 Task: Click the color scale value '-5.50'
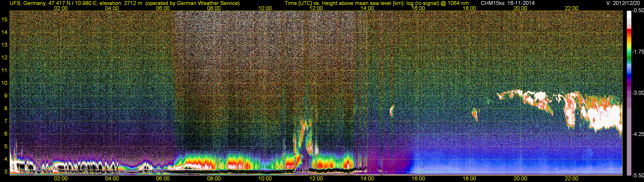click(638, 175)
